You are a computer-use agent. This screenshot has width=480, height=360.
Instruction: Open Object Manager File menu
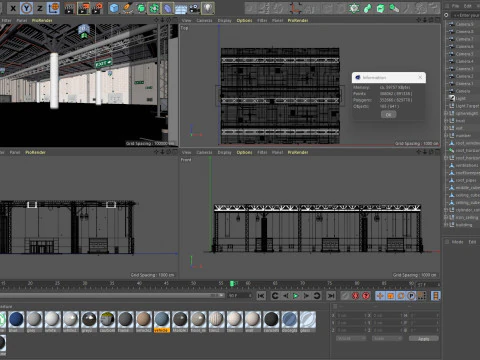[455, 6]
